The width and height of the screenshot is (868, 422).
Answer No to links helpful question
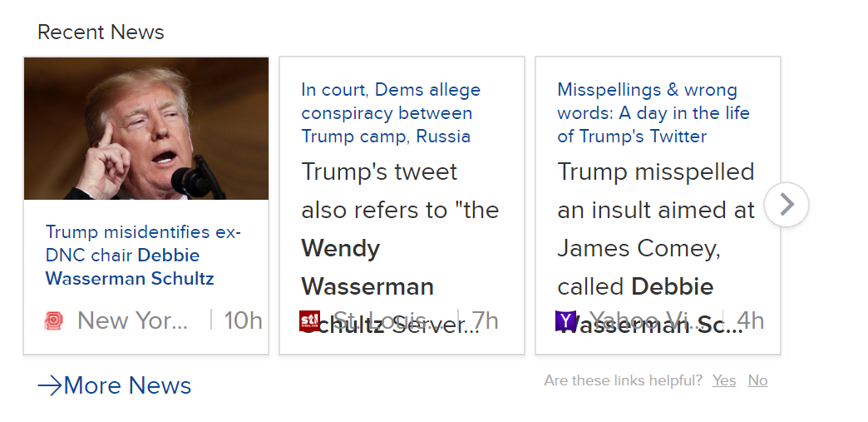point(757,380)
